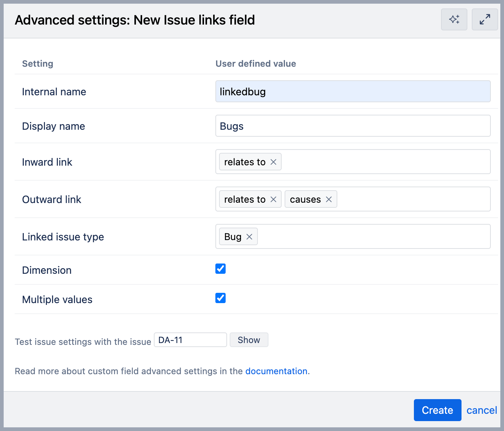Image resolution: width=504 pixels, height=431 pixels.
Task: Open the Linked issue type selection field
Action: click(374, 237)
